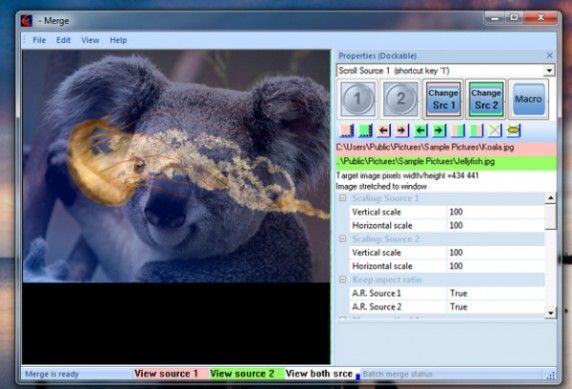Click the pink right arrow icon
This screenshot has width=572, height=389.
(402, 130)
